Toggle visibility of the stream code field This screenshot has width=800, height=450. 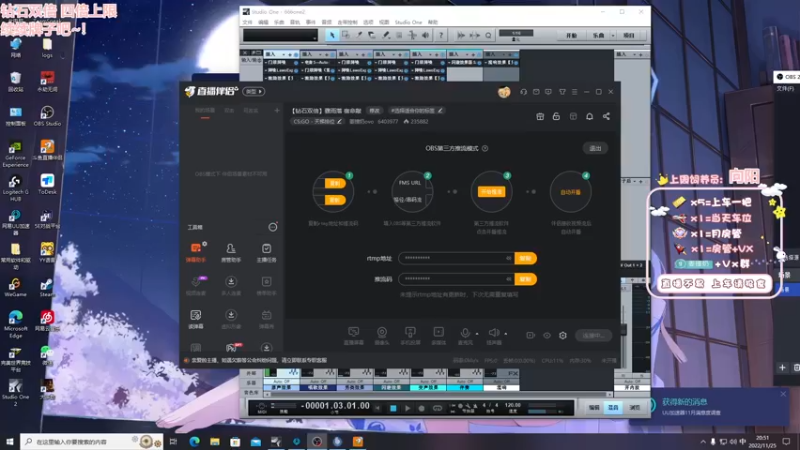click(x=508, y=279)
